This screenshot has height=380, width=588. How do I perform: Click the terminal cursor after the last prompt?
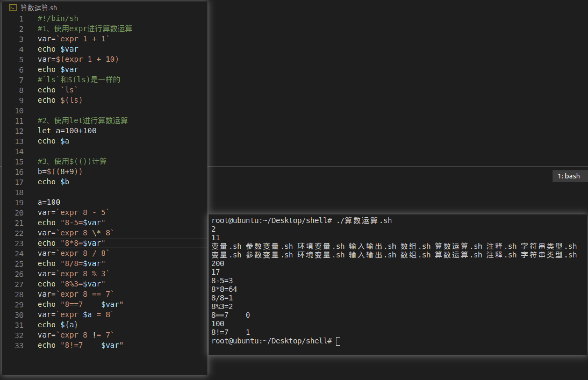pyautogui.click(x=338, y=341)
